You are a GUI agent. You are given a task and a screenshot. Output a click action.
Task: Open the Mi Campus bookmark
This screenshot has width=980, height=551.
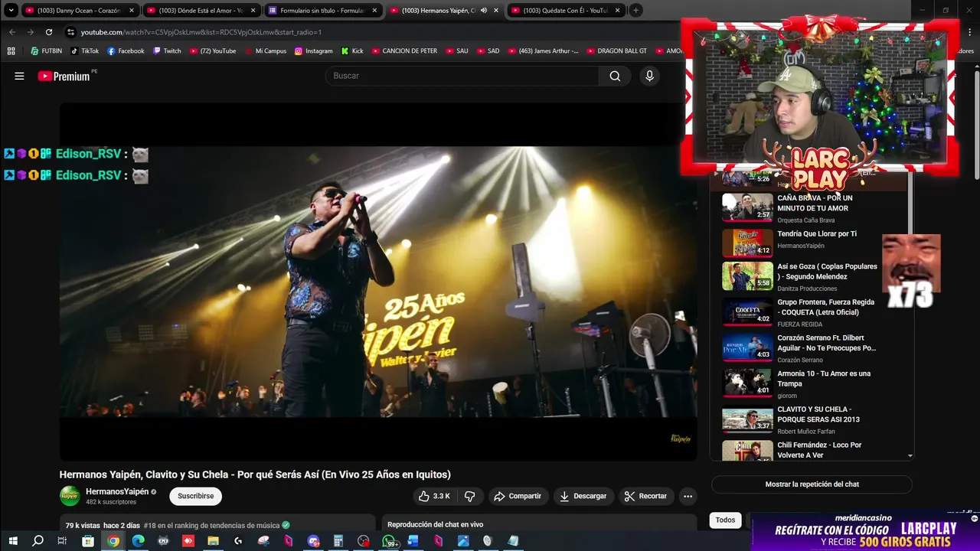265,51
